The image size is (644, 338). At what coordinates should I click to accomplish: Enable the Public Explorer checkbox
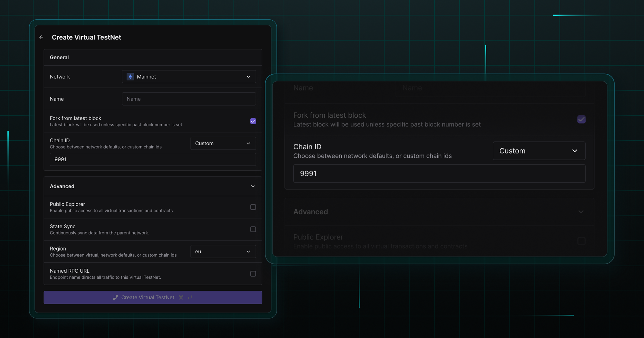coord(253,207)
